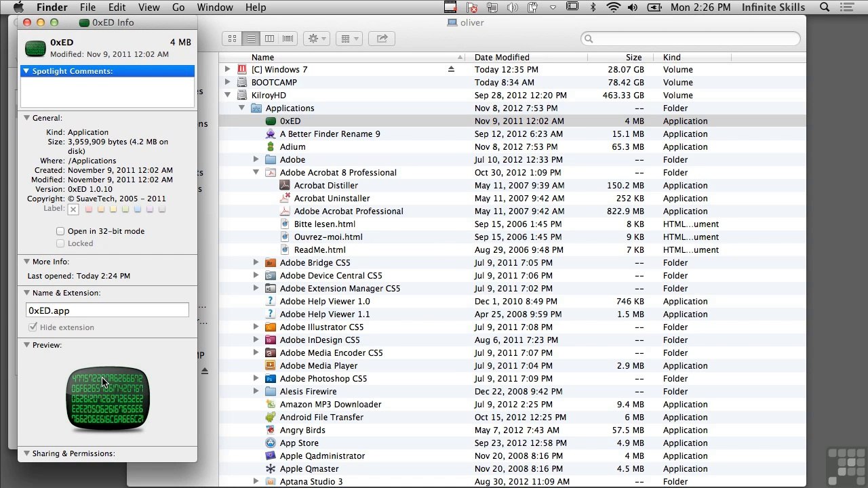Click the Finder search field
868x488 pixels.
pyautogui.click(x=690, y=39)
